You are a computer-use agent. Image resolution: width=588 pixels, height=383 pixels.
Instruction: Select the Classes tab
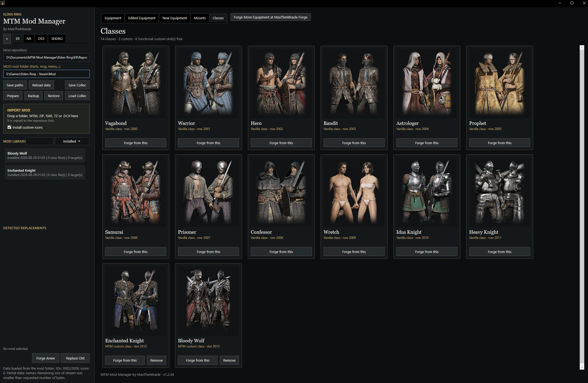(218, 18)
